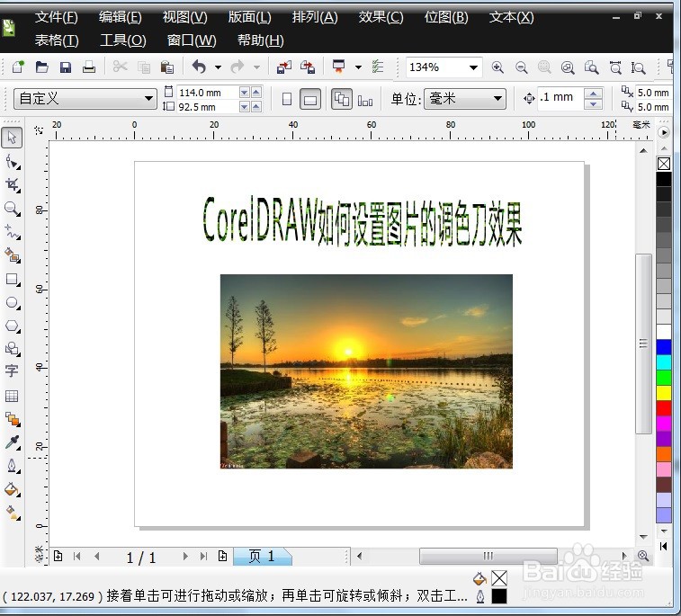
Task: Select the Interactive Fill tool
Action: point(13,513)
